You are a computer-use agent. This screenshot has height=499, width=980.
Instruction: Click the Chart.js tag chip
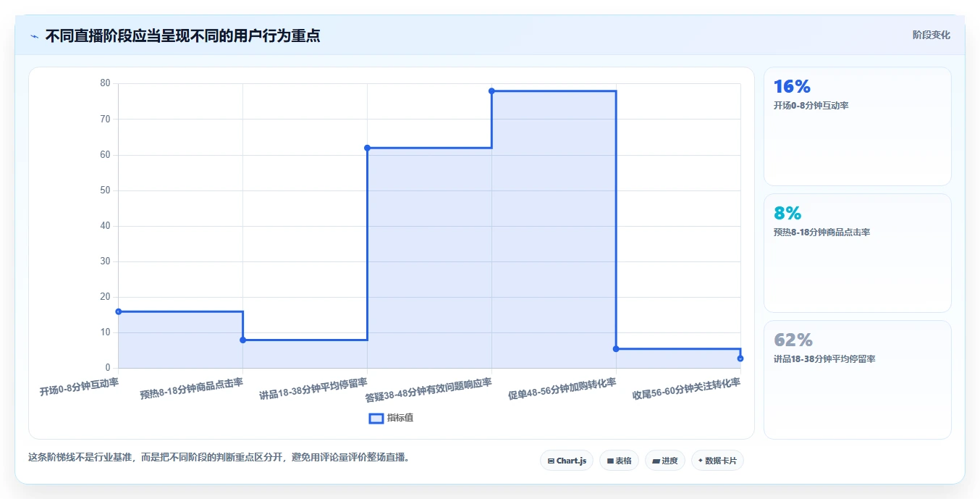(x=567, y=461)
